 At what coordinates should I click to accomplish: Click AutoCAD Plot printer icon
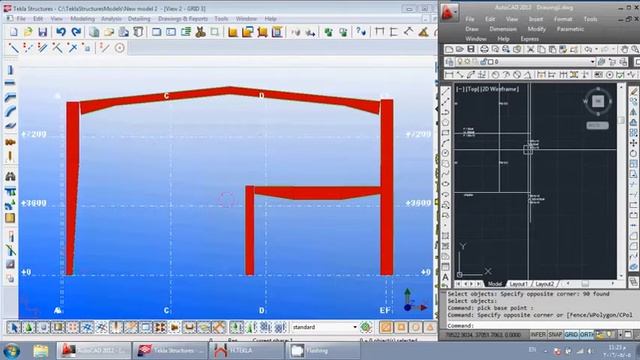484,49
